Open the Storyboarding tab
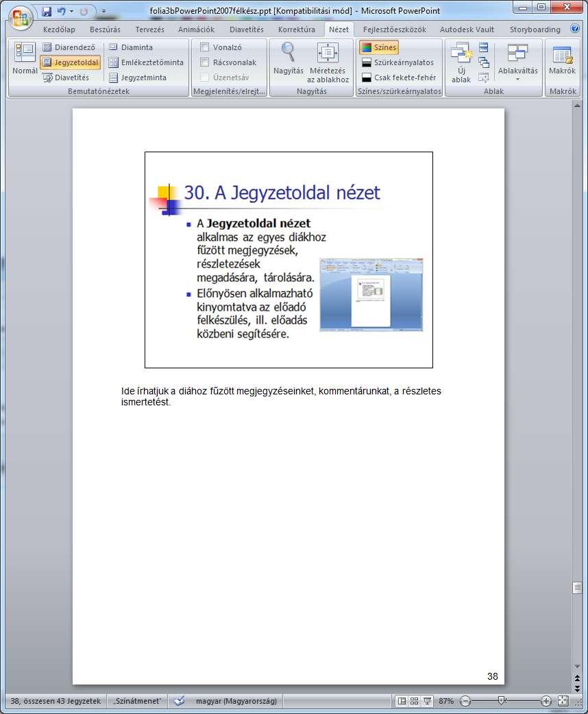Image resolution: width=588 pixels, height=714 pixels. [535, 29]
